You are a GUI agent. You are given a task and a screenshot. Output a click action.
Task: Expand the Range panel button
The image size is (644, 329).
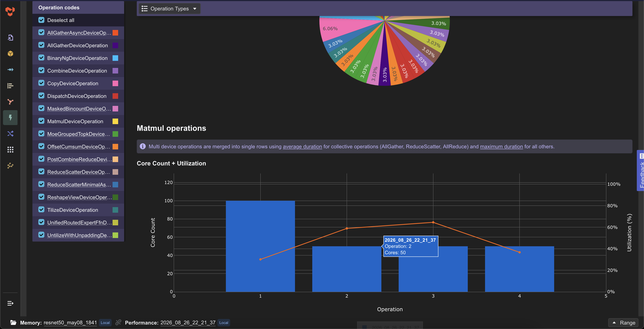[624, 322]
